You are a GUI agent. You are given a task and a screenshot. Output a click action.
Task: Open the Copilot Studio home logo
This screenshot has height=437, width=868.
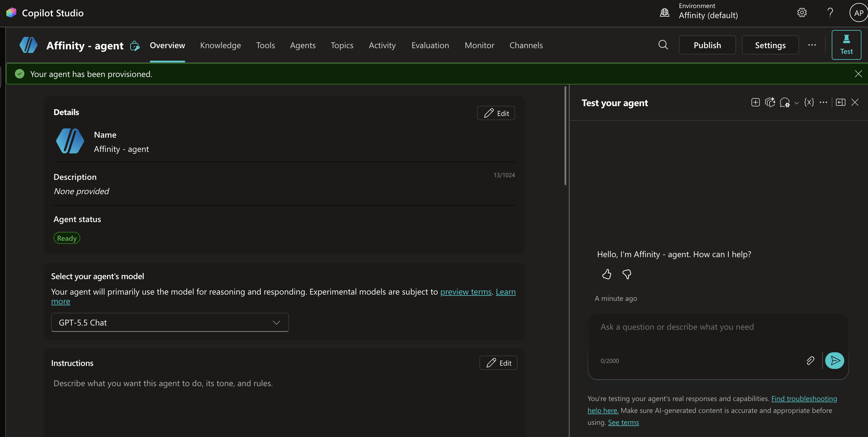(11, 13)
